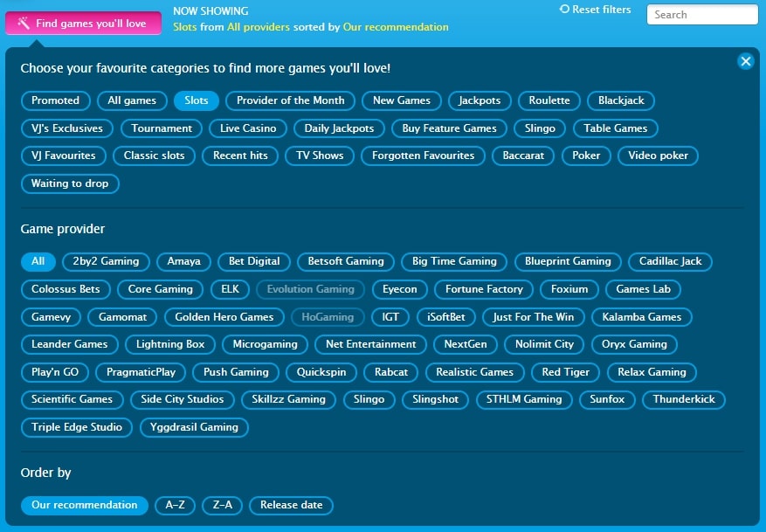Viewport: 766px width, 532px height.
Task: Select Recent hits category
Action: (240, 155)
